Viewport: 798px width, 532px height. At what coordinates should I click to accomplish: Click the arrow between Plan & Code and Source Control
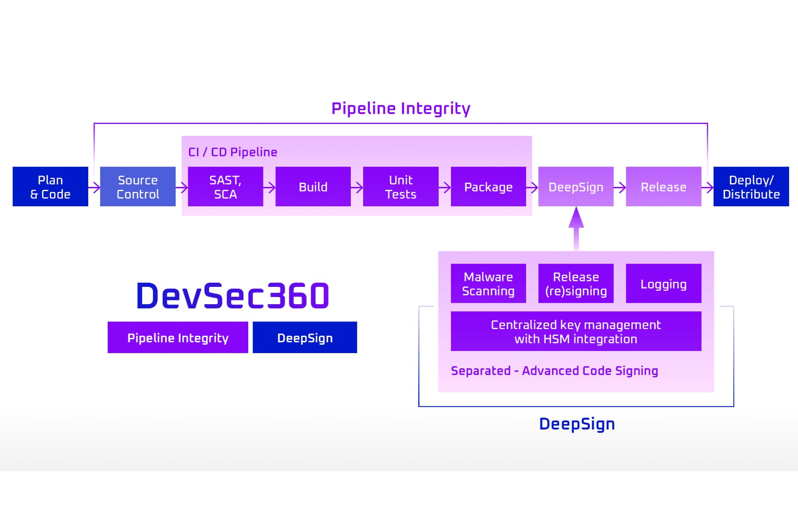tap(94, 187)
